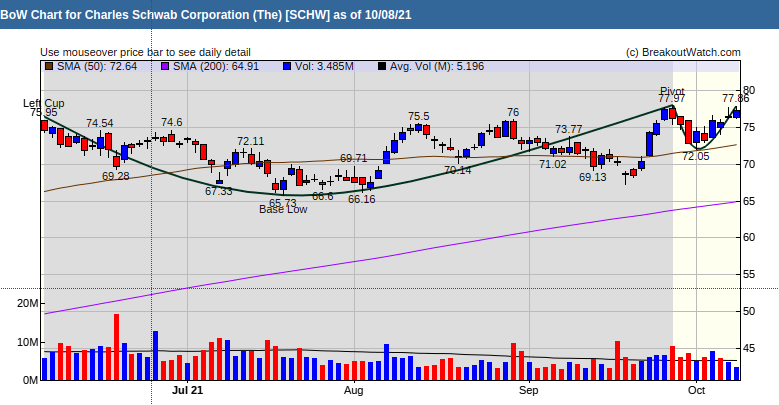Click the 69.13 price label

593,177
